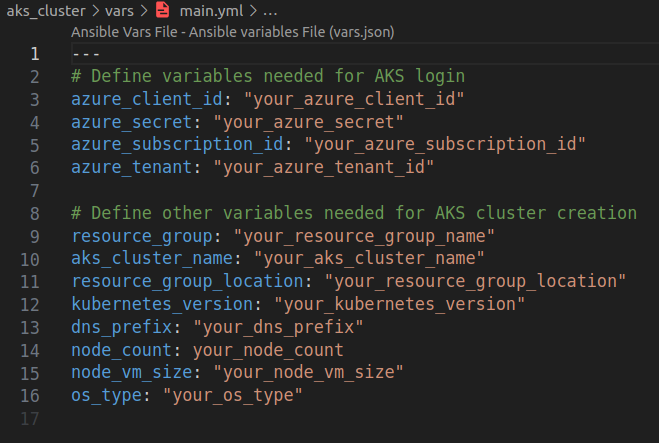Click the main.yml file icon in breadcrumb
The image size is (659, 443).
pyautogui.click(x=164, y=11)
